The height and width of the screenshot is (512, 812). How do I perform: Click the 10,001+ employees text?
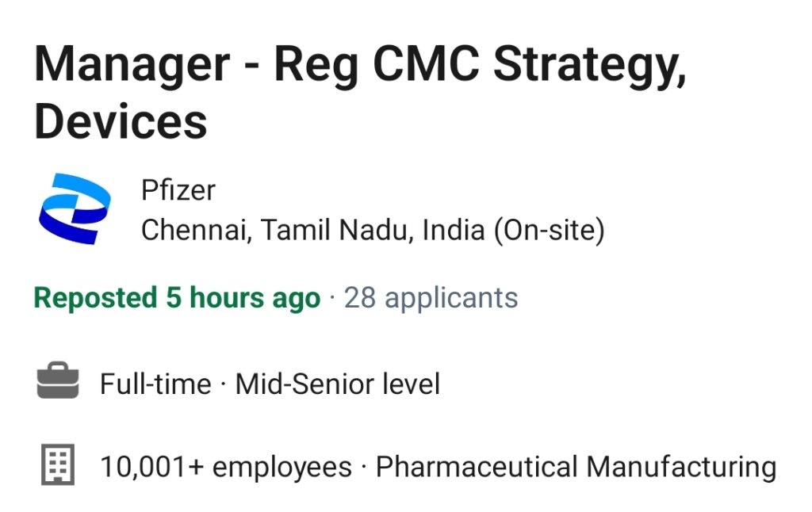226,467
